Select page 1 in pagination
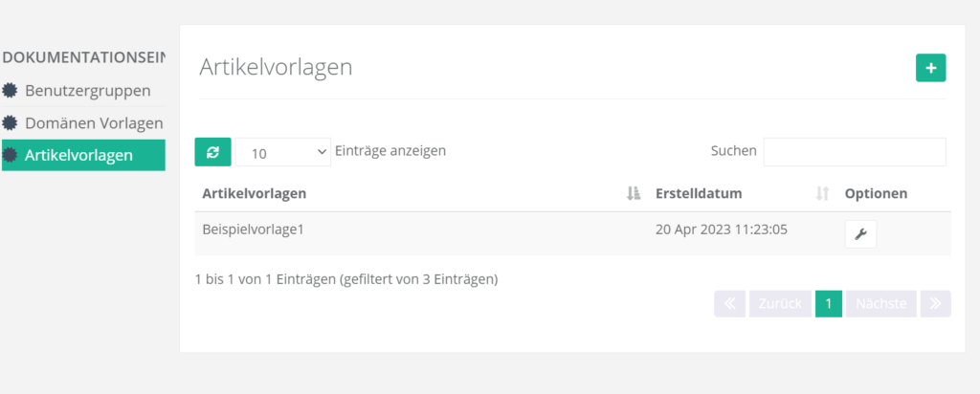 point(829,304)
